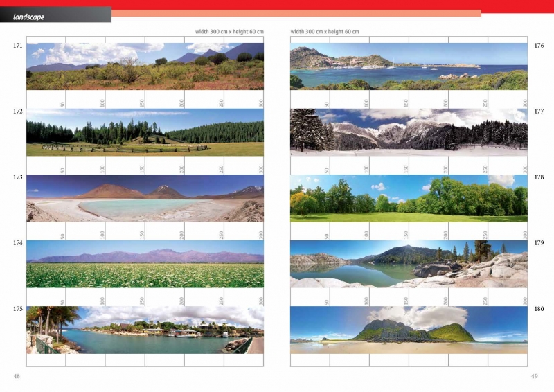Open the tropical marina panorama 175

[145, 330]
